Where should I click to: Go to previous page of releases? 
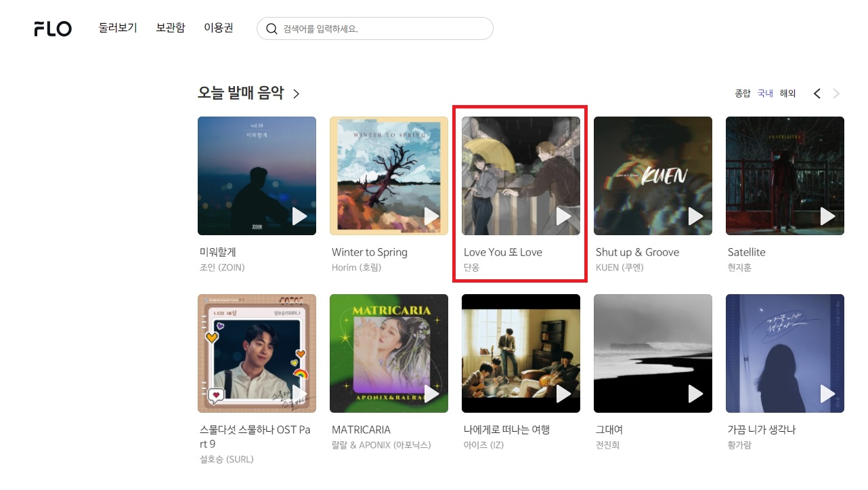817,94
